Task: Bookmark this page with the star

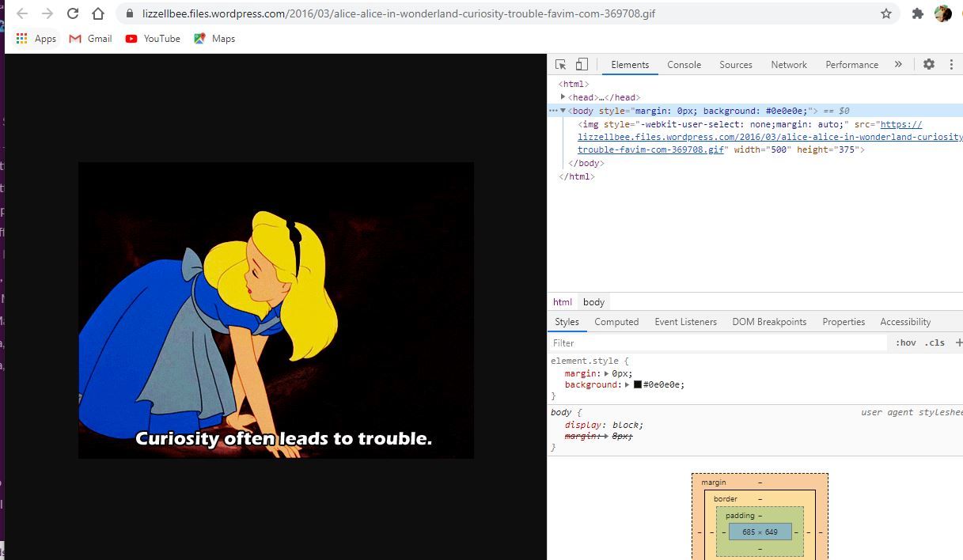Action: (x=886, y=13)
